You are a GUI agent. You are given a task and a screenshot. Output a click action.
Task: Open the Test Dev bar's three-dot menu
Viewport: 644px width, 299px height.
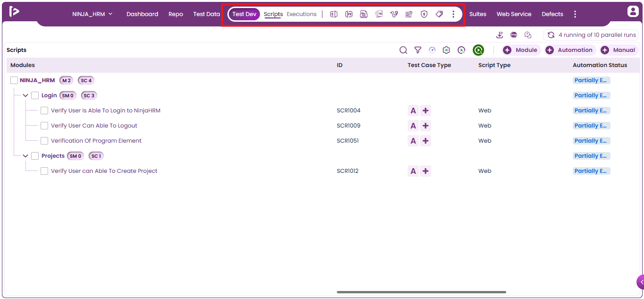point(453,14)
